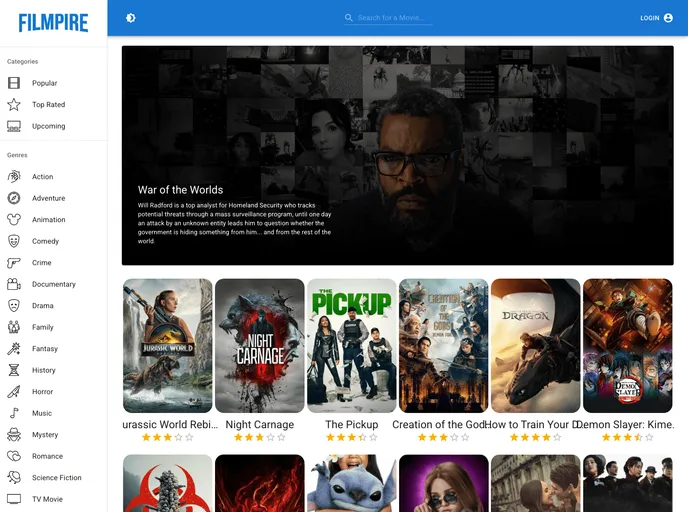Image resolution: width=688 pixels, height=512 pixels.
Task: Click the Documentary camera icon
Action: pos(14,284)
